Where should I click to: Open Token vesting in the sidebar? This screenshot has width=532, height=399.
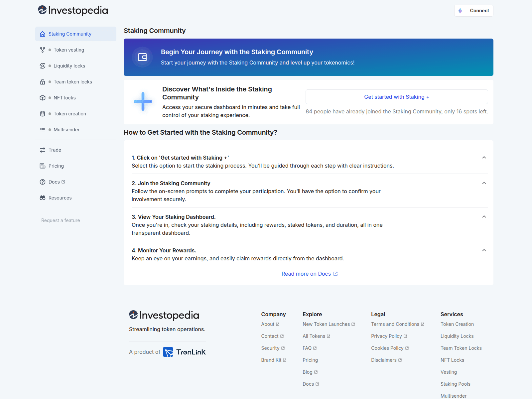coord(76,50)
